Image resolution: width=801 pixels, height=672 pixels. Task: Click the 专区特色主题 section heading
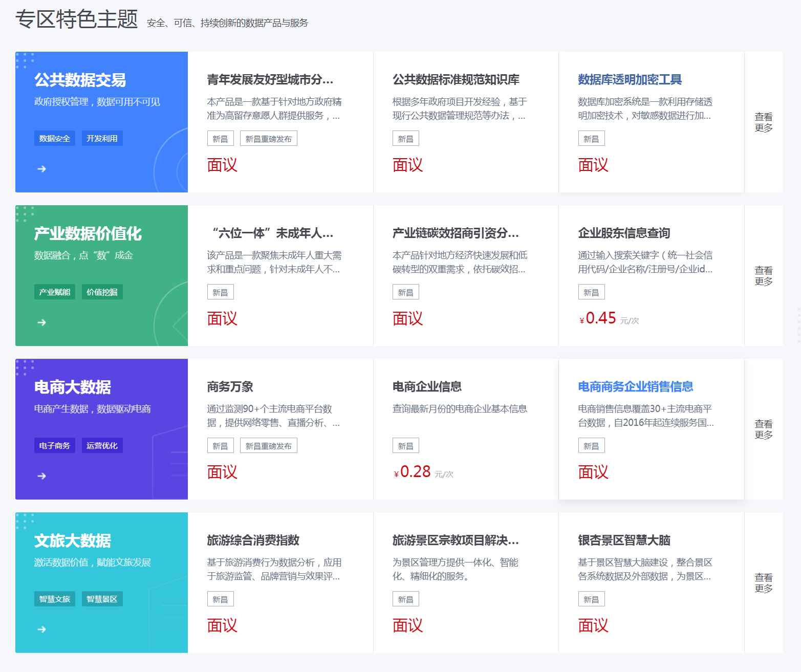(x=77, y=19)
